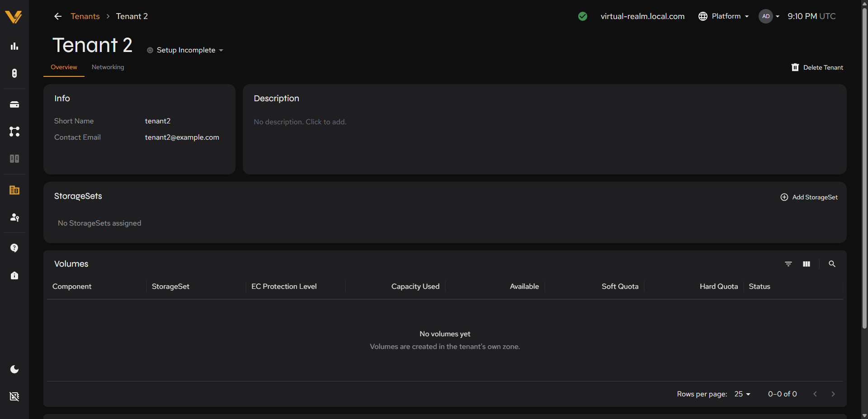Click Add StorageSet
This screenshot has height=419, width=868.
809,197
